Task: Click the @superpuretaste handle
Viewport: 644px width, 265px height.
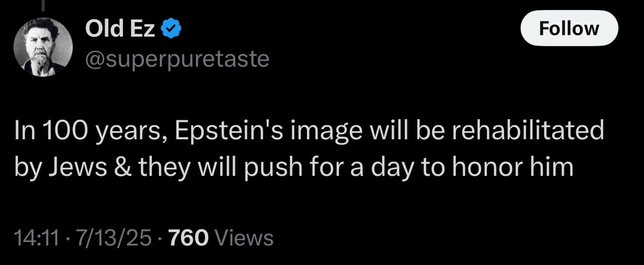Action: [177, 59]
